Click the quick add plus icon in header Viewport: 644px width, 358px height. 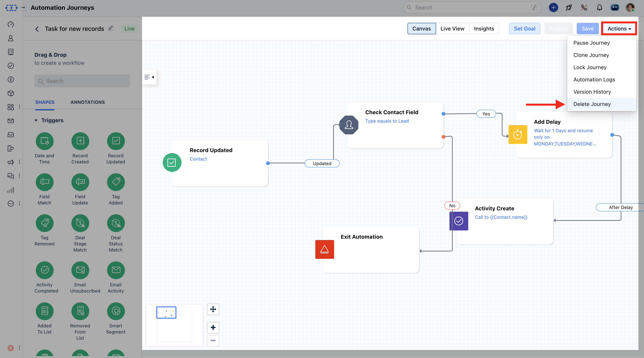point(554,7)
